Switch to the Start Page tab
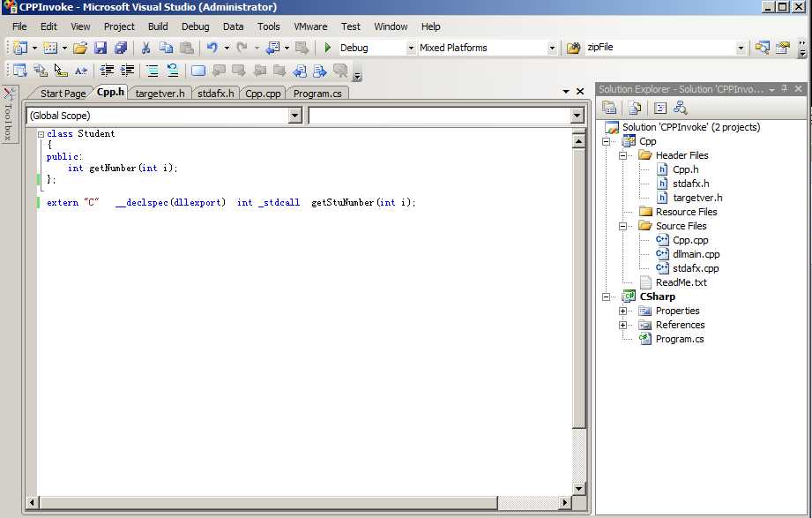The height and width of the screenshot is (518, 812). [63, 94]
